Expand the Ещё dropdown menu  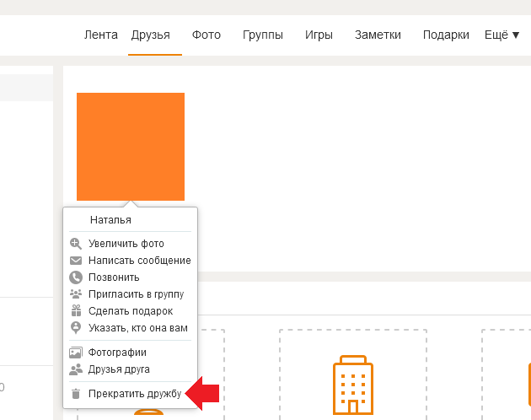pos(501,35)
